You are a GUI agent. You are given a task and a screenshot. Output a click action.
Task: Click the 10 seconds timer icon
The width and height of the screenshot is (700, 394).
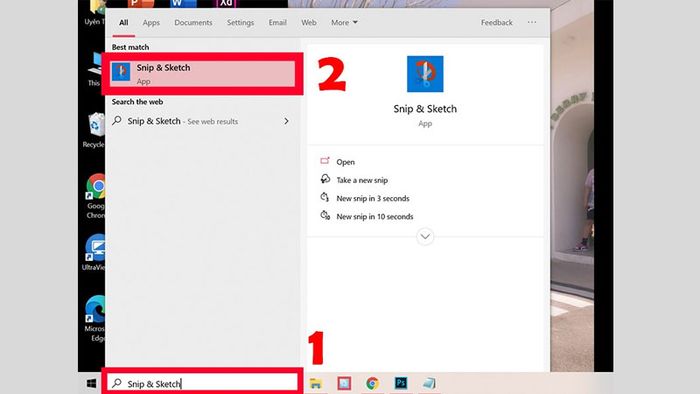click(325, 215)
